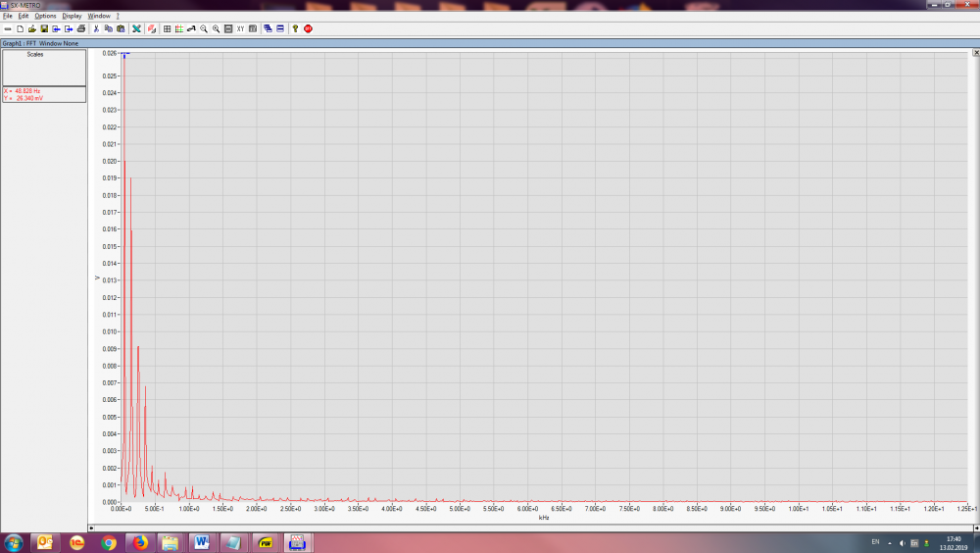Click the Print icon in toolbar
Screen dimensions: 980x553
tap(81, 28)
